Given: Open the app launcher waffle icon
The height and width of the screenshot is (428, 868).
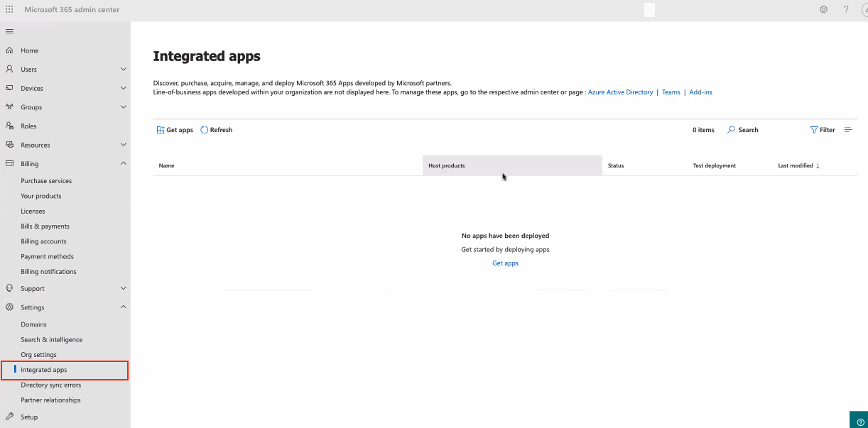Looking at the screenshot, I should tap(9, 10).
